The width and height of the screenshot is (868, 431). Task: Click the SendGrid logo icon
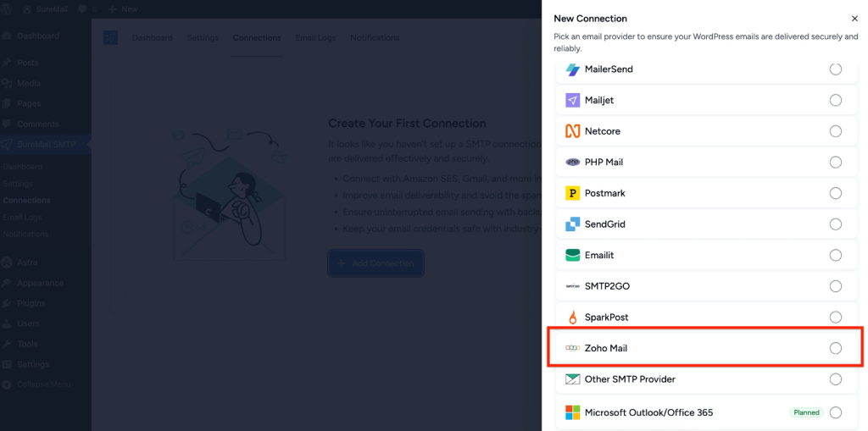572,224
